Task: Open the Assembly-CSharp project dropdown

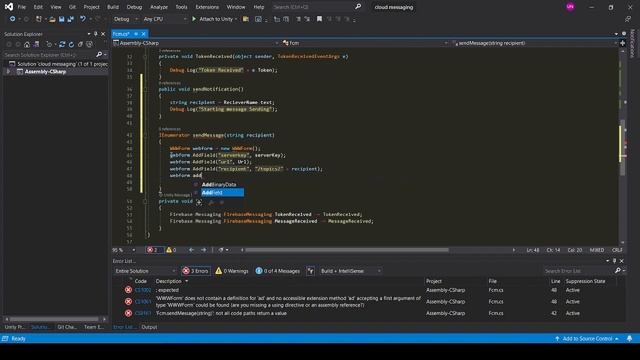Action: [196, 43]
